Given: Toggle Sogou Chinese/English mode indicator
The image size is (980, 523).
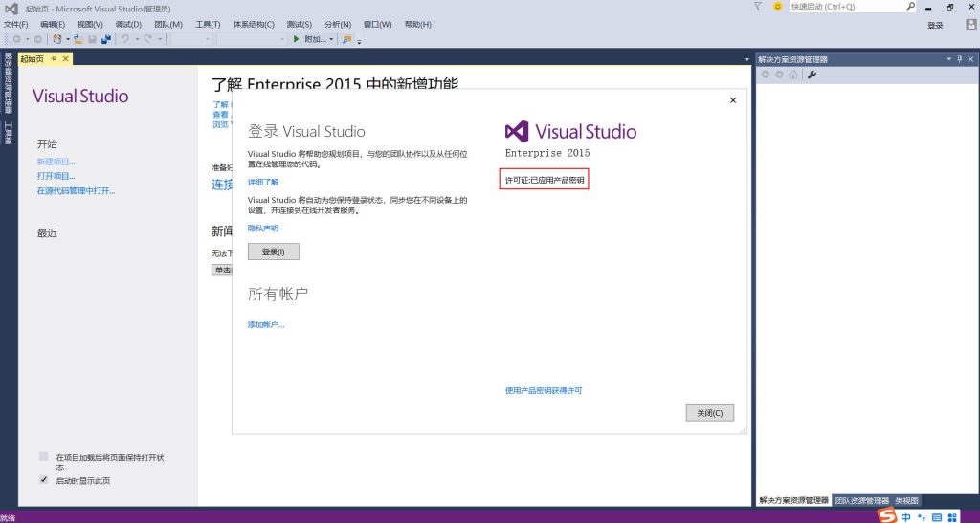Looking at the screenshot, I should pyautogui.click(x=905, y=517).
